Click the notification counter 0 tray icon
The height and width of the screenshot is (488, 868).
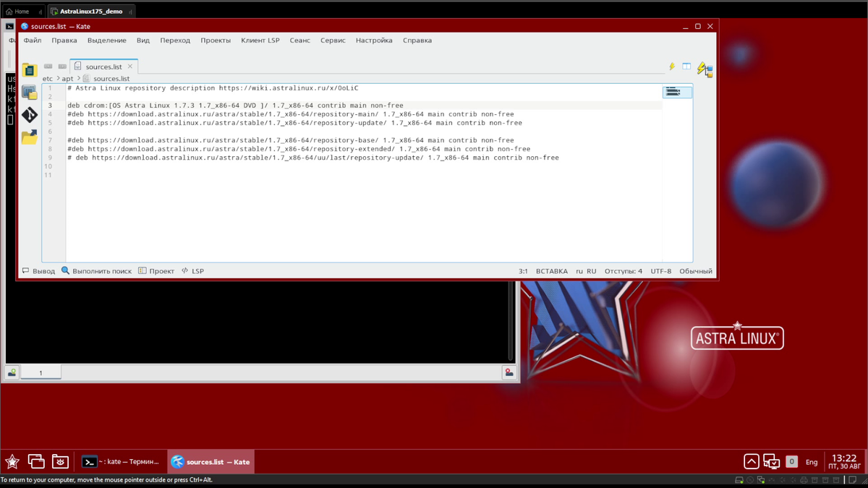click(792, 461)
